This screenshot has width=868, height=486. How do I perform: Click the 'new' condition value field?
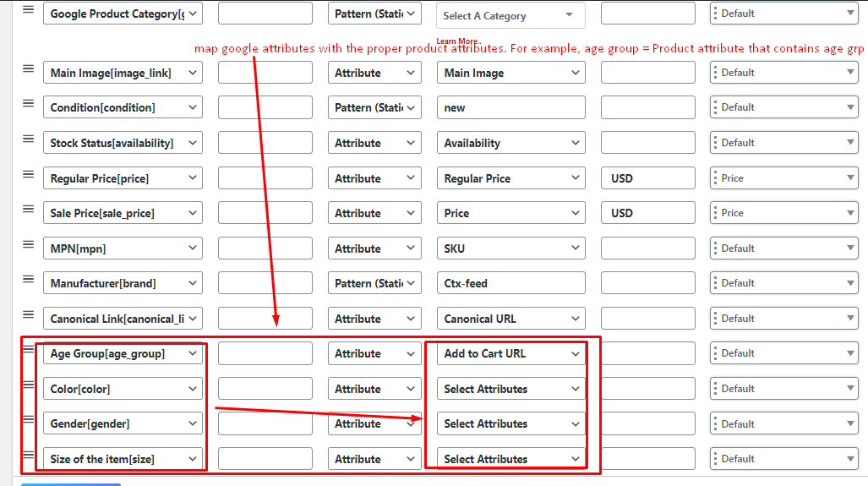[510, 107]
